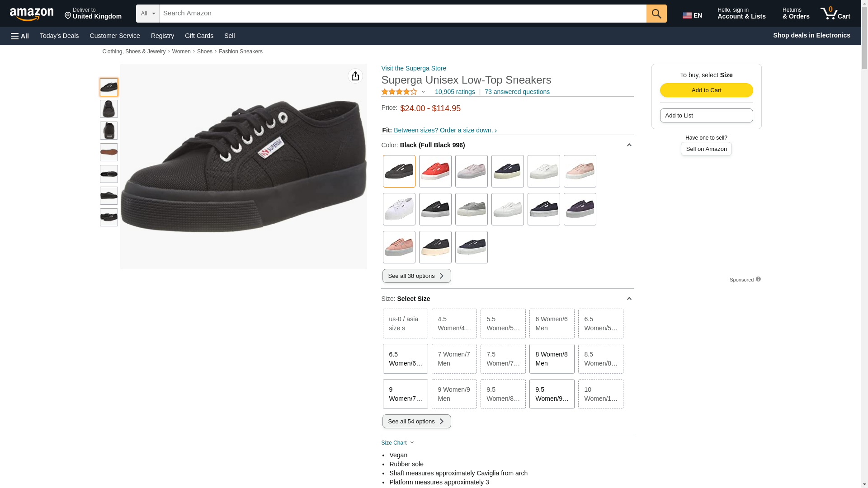Choose the red sneaker color swatch

click(435, 171)
